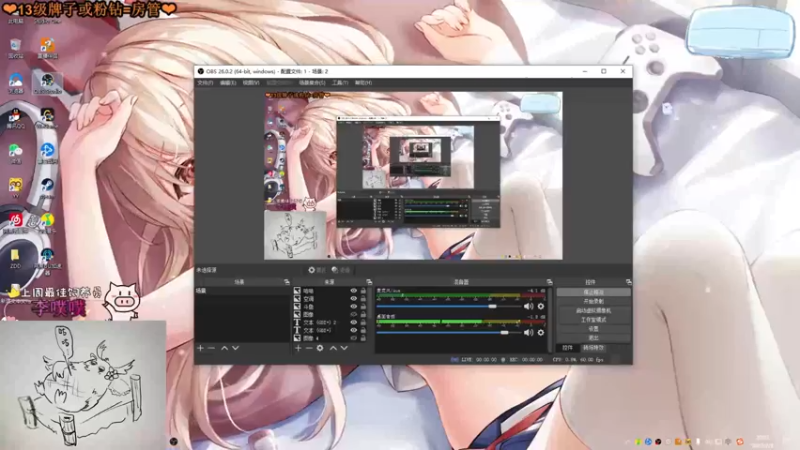Click the OBS preview canvas
The image size is (800, 450).
pos(413,176)
